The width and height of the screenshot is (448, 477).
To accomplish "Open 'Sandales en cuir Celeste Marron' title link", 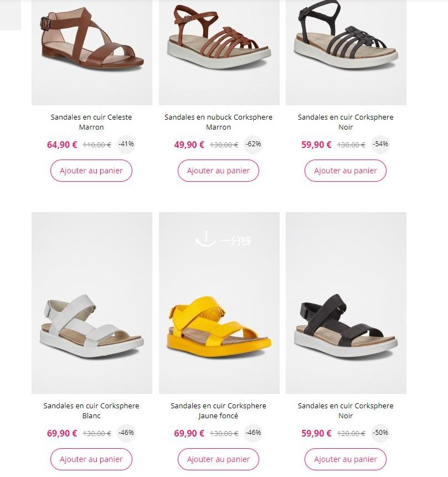I will point(91,122).
